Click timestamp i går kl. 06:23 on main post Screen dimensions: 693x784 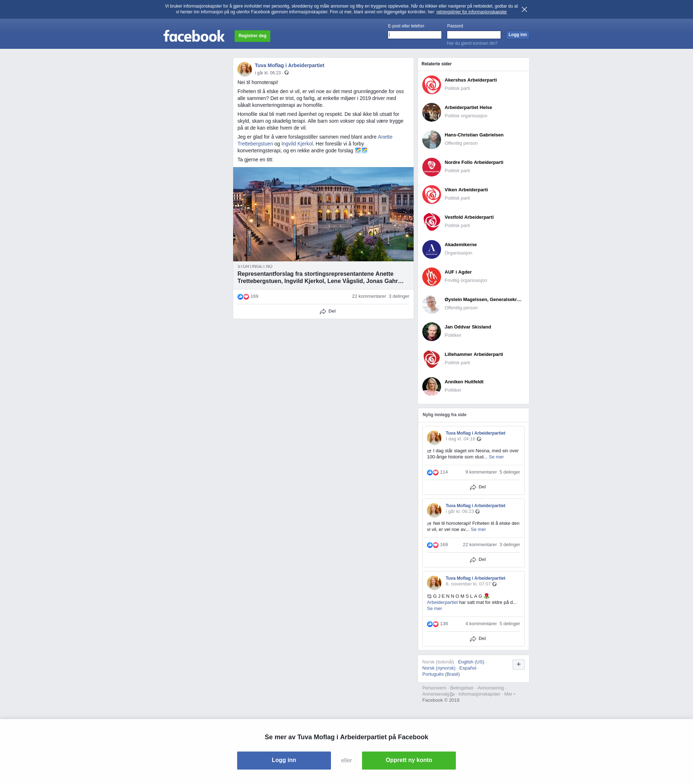pos(268,73)
